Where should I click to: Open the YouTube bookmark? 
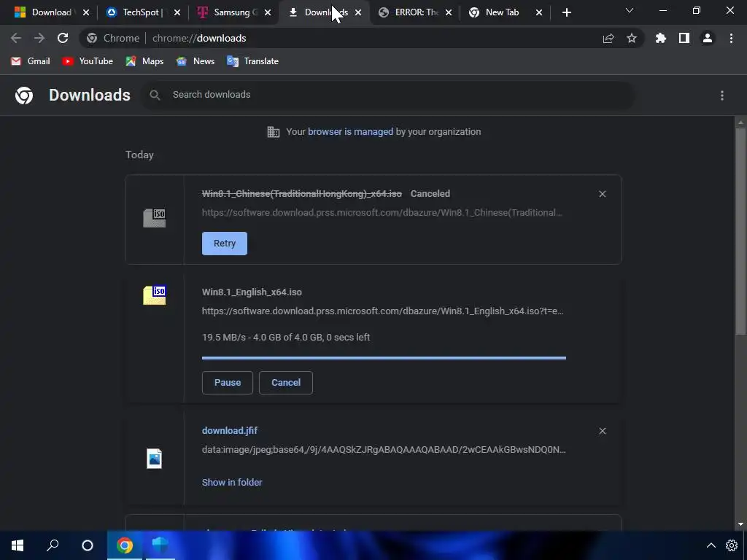(x=88, y=61)
